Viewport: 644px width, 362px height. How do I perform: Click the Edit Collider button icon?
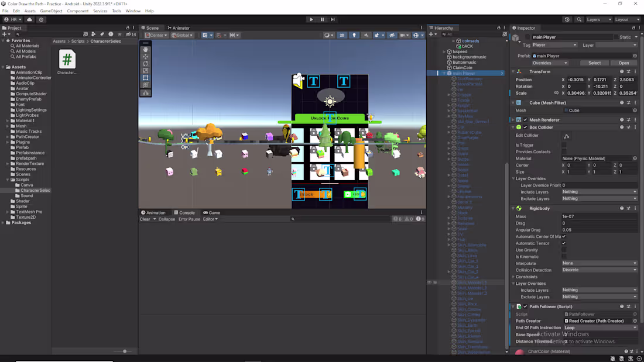click(566, 136)
